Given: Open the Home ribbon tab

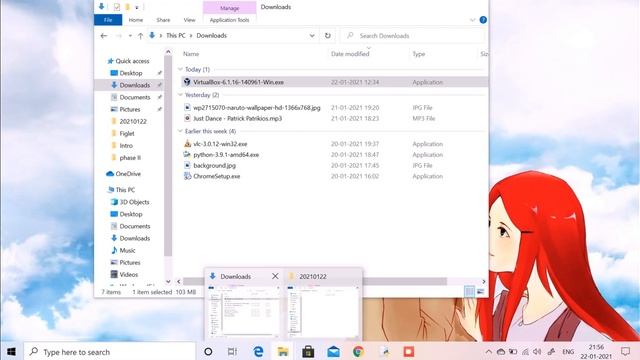Looking at the screenshot, I should pos(136,20).
